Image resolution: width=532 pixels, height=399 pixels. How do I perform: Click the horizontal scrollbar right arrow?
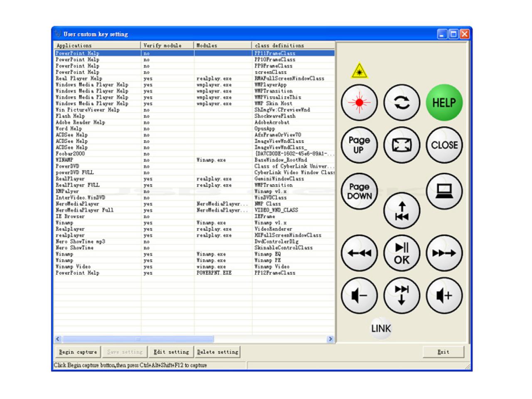[x=330, y=339]
